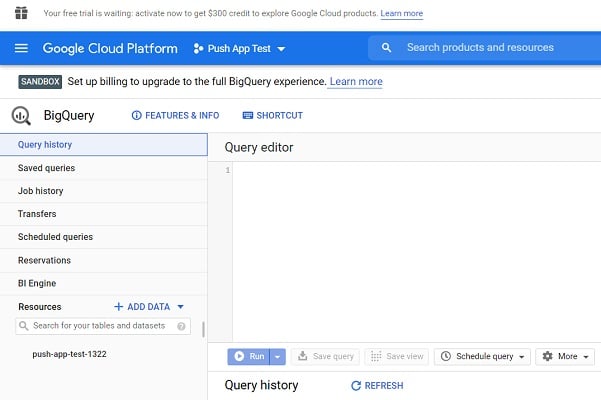Viewport: 601px width, 400px height.
Task: Click the REFRESH button
Action: coord(377,386)
